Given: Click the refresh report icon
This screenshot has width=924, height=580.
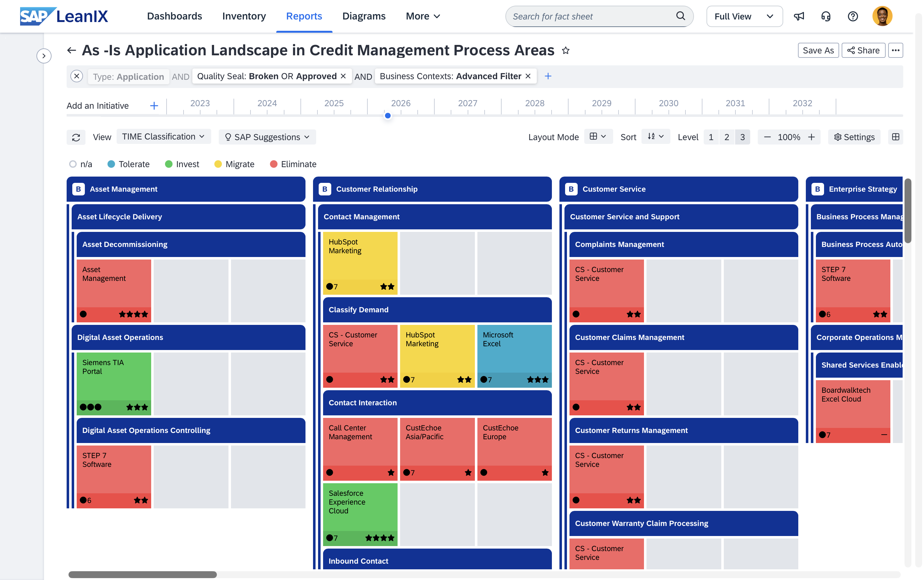Looking at the screenshot, I should (76, 137).
